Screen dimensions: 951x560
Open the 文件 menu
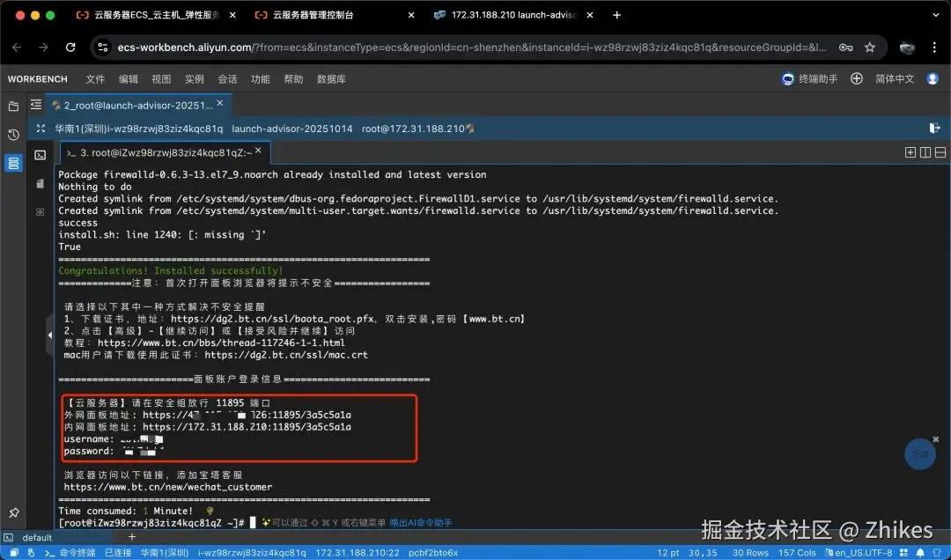coord(95,79)
